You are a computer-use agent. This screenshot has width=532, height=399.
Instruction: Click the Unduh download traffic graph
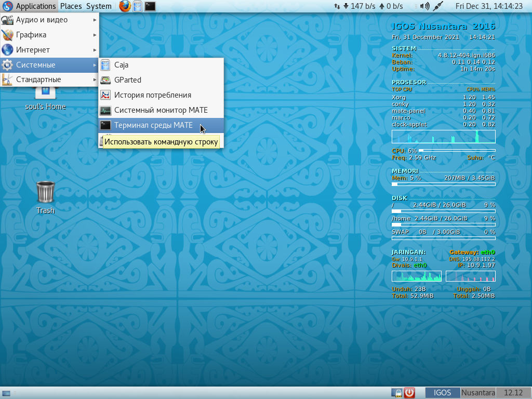pos(417,276)
